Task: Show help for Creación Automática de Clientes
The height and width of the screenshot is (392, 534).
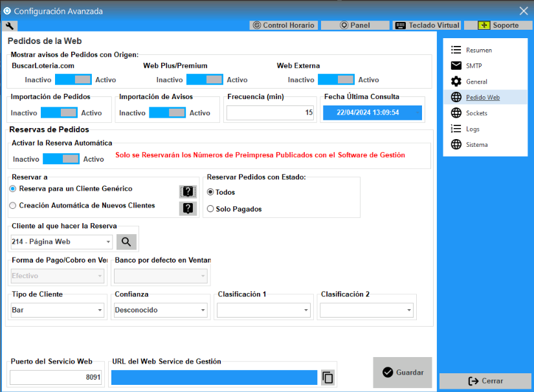Action: coord(188,208)
